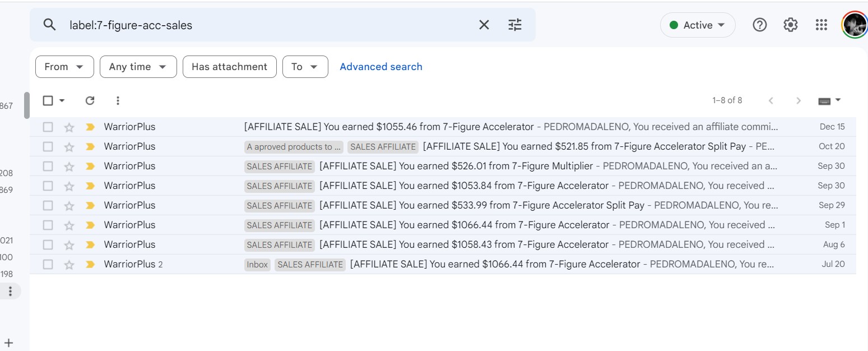Click the Inbox label on Jul 20 email
The width and height of the screenshot is (868, 351).
click(x=257, y=265)
